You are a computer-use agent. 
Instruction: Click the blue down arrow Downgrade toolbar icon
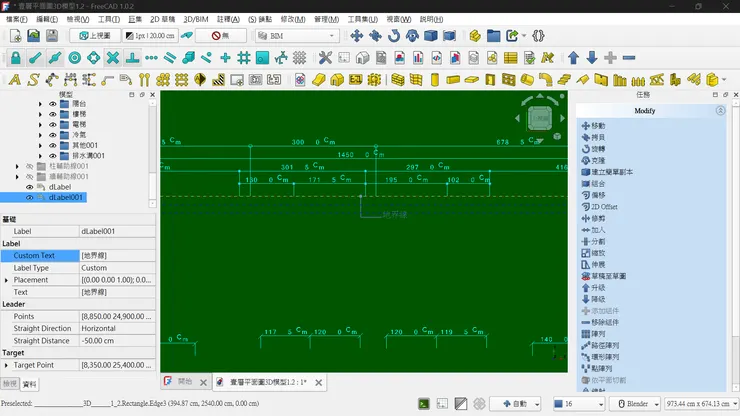click(x=592, y=58)
